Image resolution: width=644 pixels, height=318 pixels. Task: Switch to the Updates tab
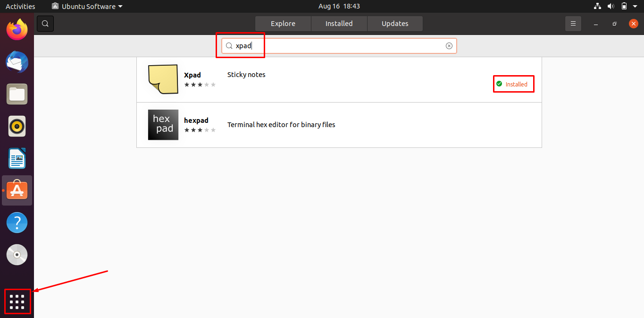click(395, 24)
